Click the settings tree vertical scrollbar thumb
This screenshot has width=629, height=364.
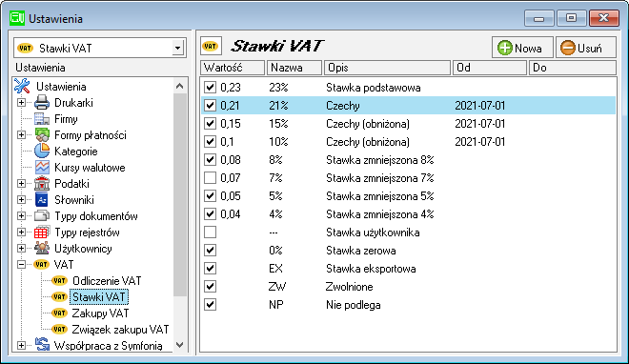pos(180,194)
